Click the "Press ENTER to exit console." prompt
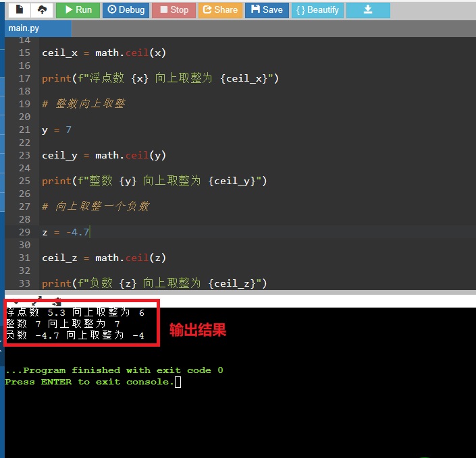Viewport: 476px width, 458px height. click(x=90, y=382)
